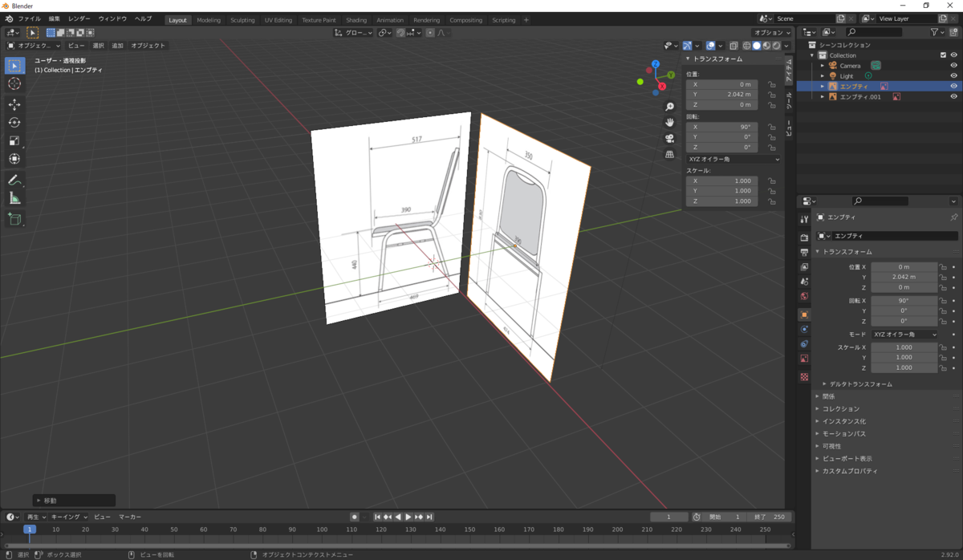
Task: Jump to the animation end frame
Action: click(429, 517)
